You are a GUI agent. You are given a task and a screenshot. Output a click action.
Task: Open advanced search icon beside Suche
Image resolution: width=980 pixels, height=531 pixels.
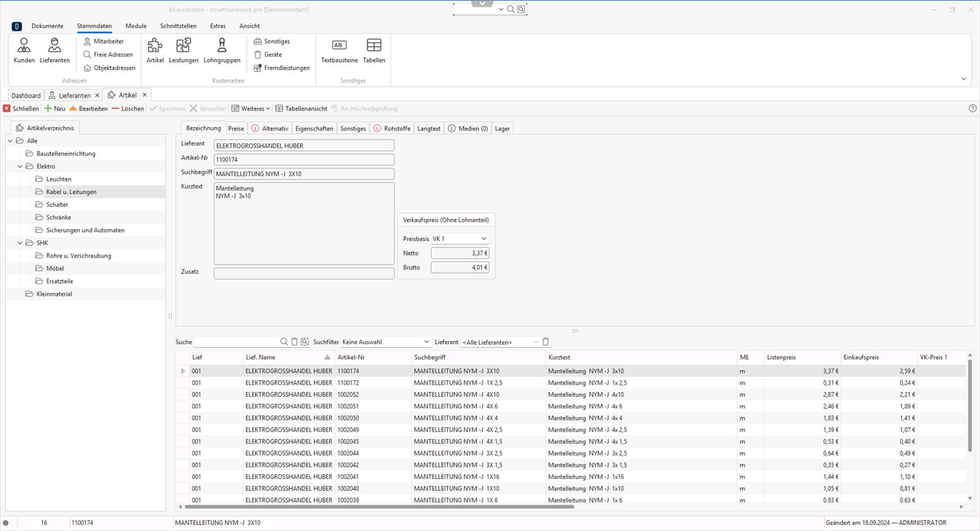pos(305,342)
